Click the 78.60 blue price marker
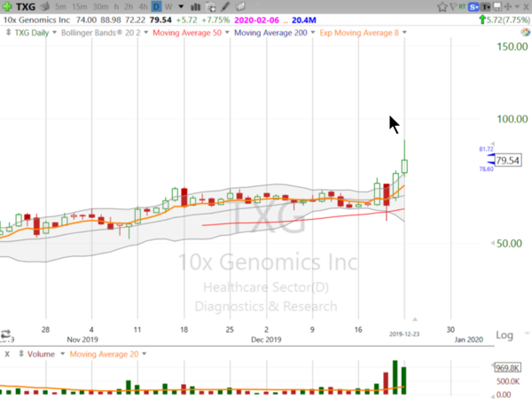 click(486, 169)
